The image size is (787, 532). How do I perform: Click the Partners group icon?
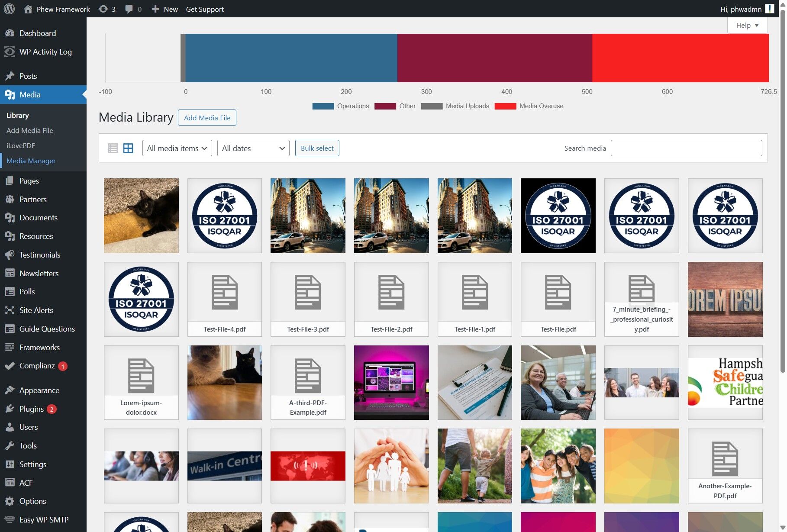[10, 200]
